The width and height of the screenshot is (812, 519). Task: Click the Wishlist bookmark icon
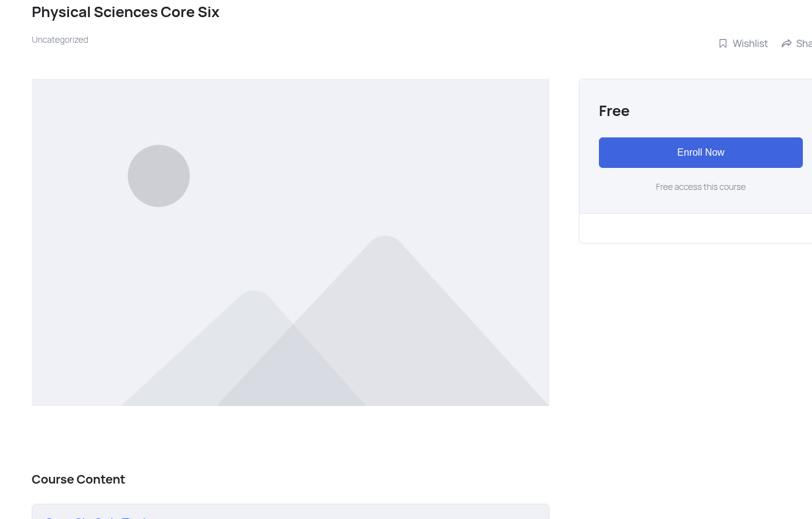[723, 43]
